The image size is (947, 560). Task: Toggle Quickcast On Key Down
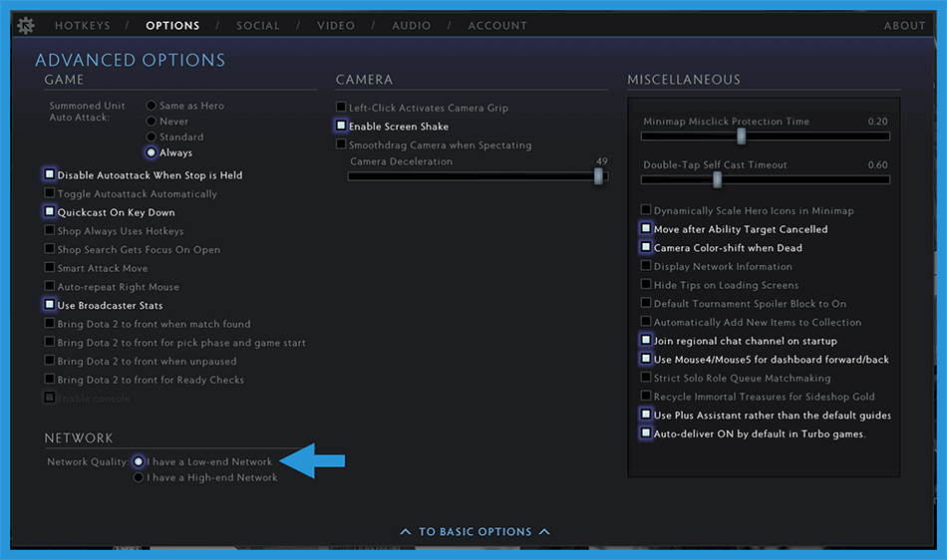[50, 212]
